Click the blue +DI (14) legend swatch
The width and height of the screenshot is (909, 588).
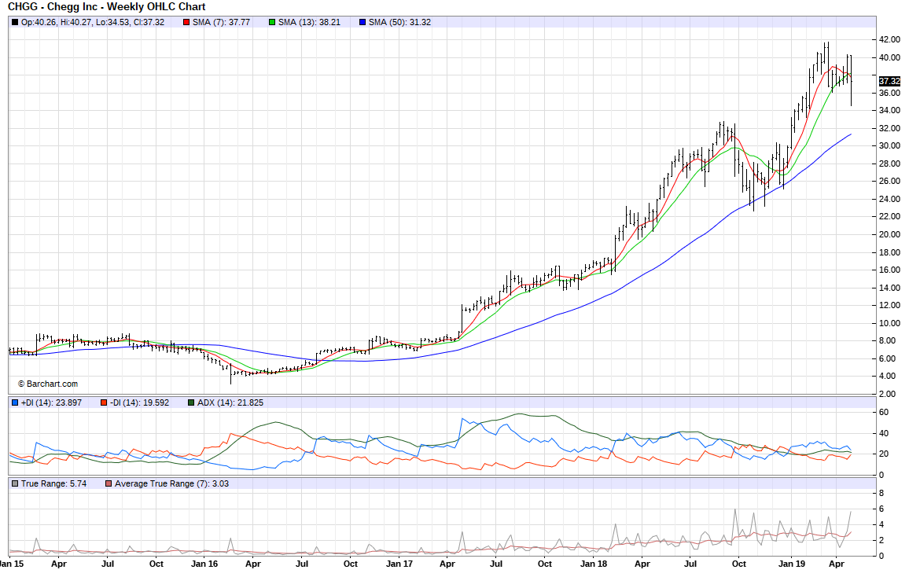(15, 402)
